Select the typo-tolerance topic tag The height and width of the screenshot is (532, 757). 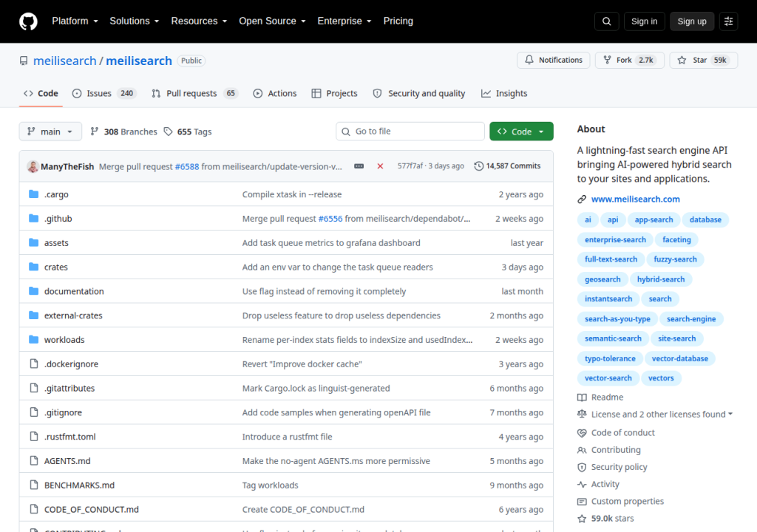click(x=610, y=358)
